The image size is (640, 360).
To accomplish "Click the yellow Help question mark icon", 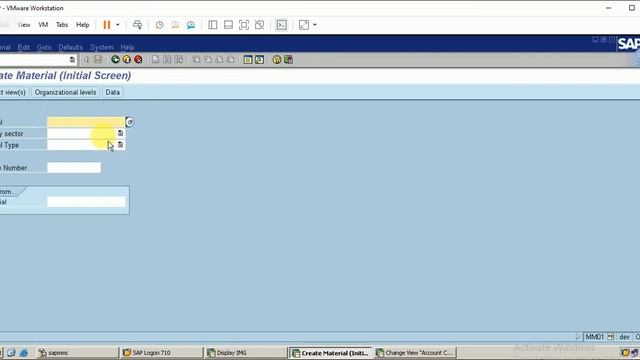I will [277, 60].
